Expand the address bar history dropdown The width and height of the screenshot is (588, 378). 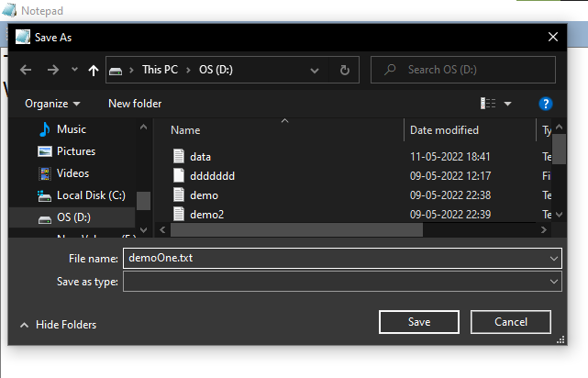315,70
